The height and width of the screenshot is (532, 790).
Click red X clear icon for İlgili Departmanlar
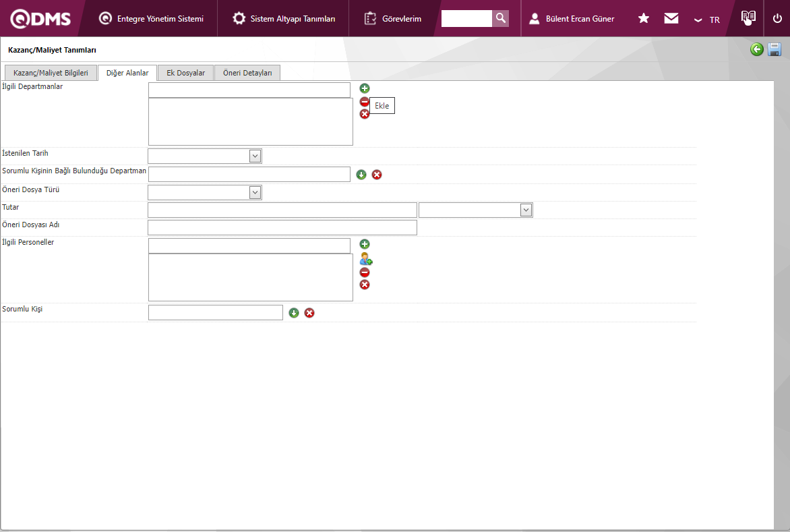365,115
